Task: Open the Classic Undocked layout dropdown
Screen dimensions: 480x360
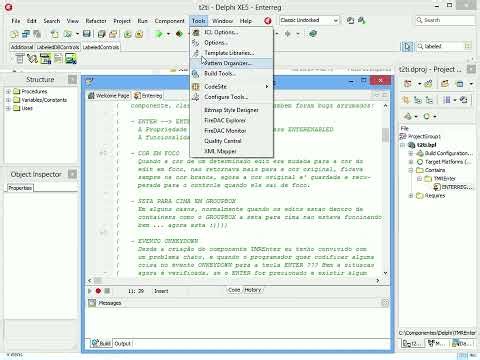Action: point(336,20)
